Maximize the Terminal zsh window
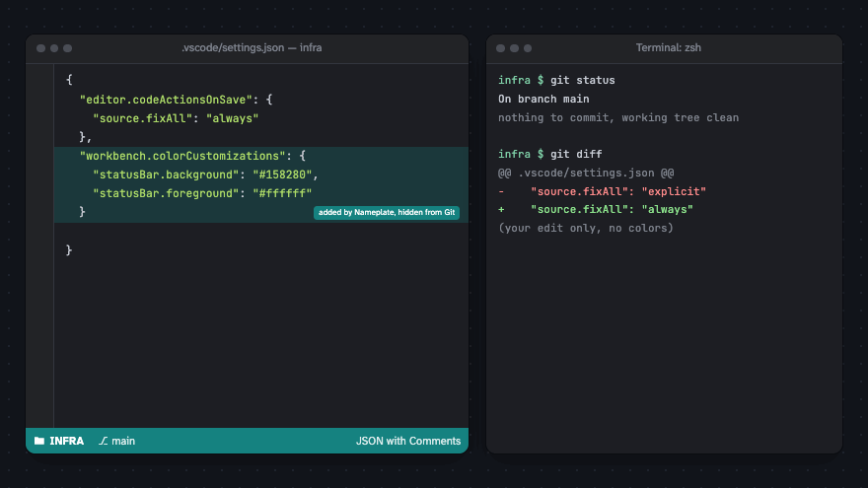 coord(528,48)
